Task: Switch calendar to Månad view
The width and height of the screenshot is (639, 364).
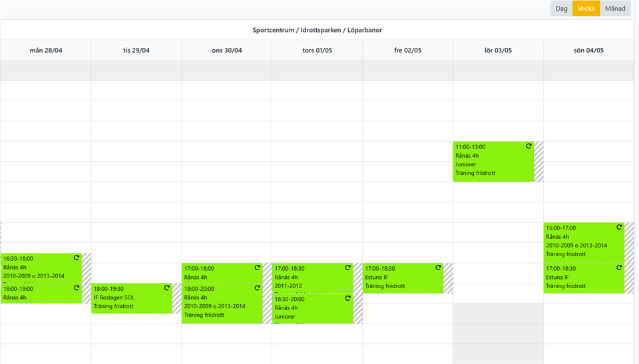Action: tap(615, 9)
